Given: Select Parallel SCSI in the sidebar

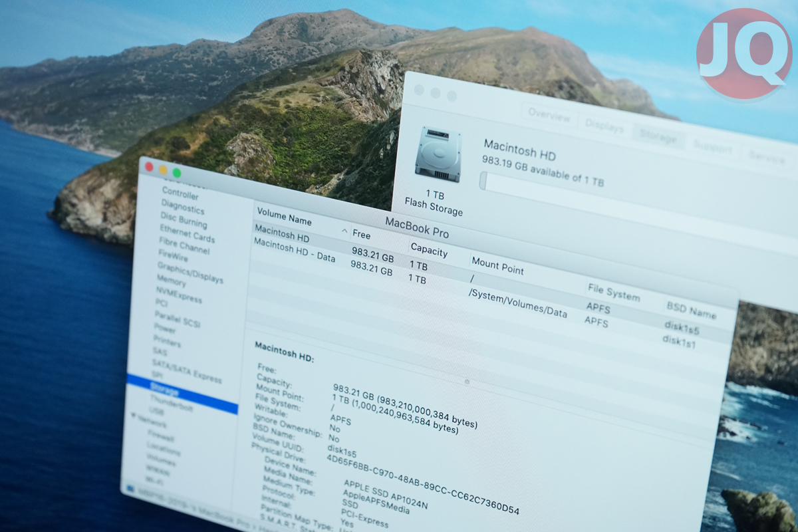Looking at the screenshot, I should 176,319.
